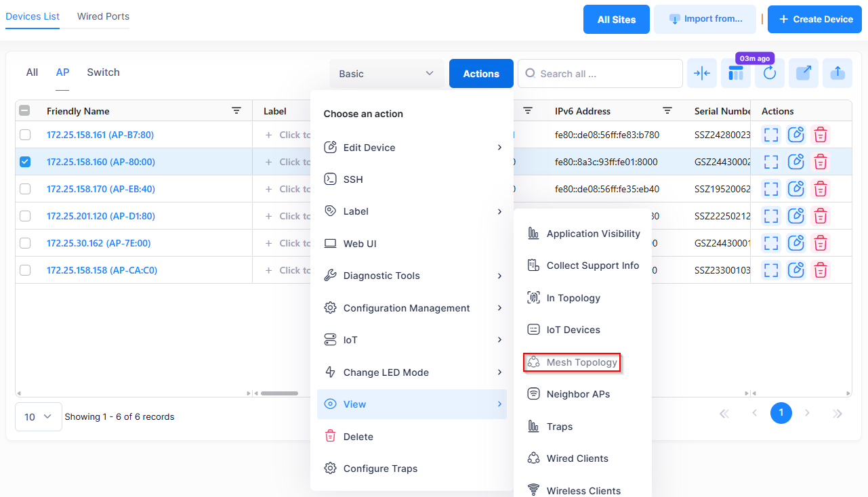Toggle the header select-all checkbox
Image resolution: width=868 pixels, height=497 pixels.
(24, 111)
